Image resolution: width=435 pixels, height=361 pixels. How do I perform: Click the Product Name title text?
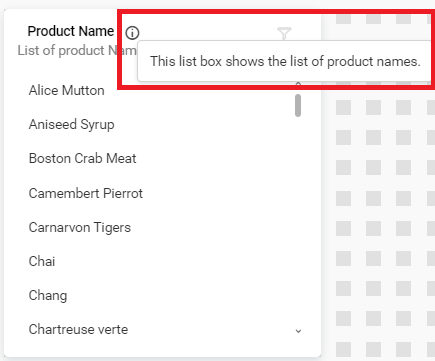[x=71, y=31]
